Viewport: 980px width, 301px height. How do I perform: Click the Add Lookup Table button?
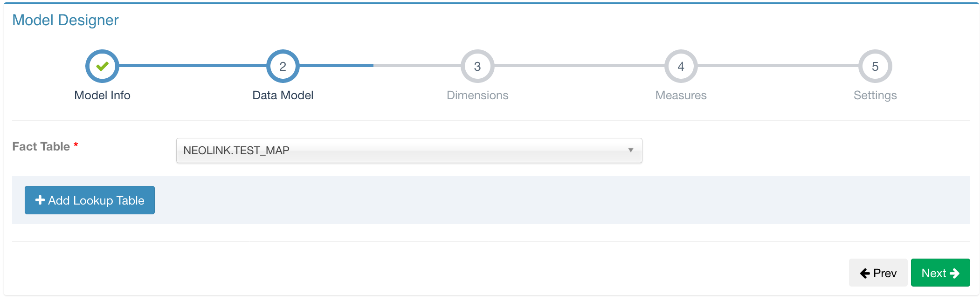pos(90,200)
